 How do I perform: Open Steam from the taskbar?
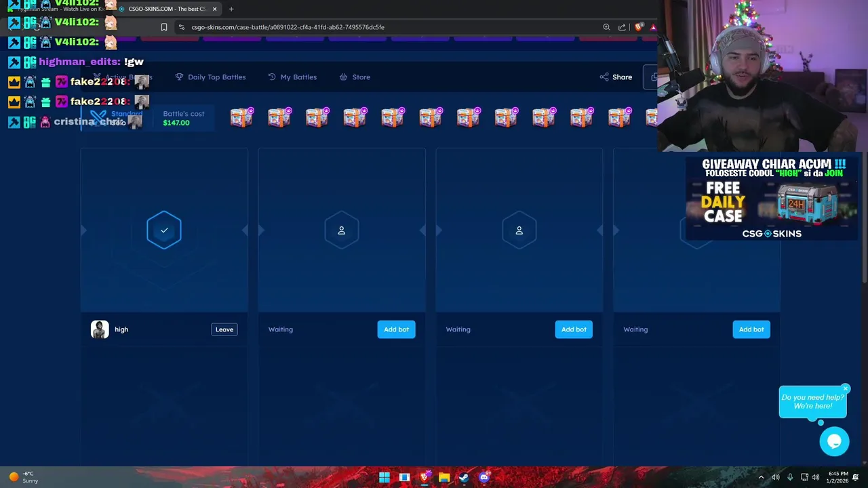(x=464, y=477)
